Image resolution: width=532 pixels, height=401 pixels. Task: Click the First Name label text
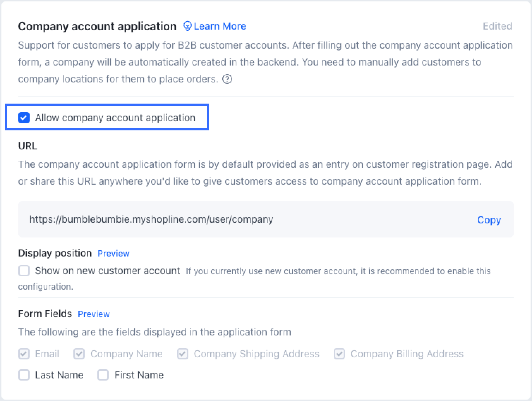[138, 375]
